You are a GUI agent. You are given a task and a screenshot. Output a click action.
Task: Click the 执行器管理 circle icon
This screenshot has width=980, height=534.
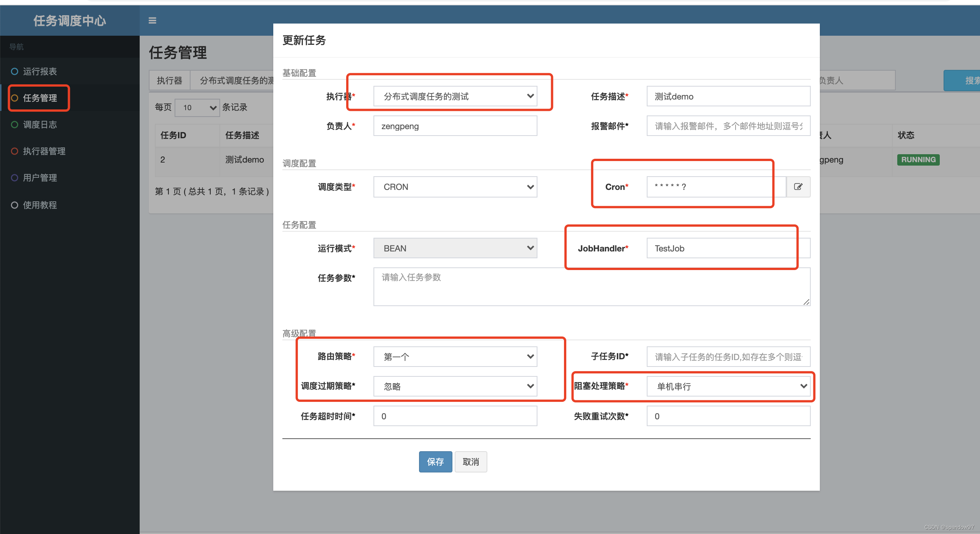[14, 151]
